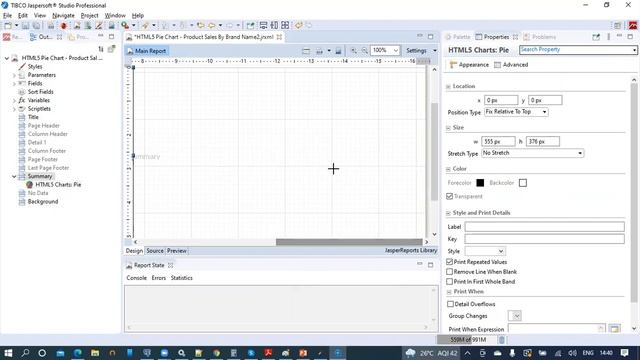Open the Style dropdown
The image size is (640, 360).
485,251
